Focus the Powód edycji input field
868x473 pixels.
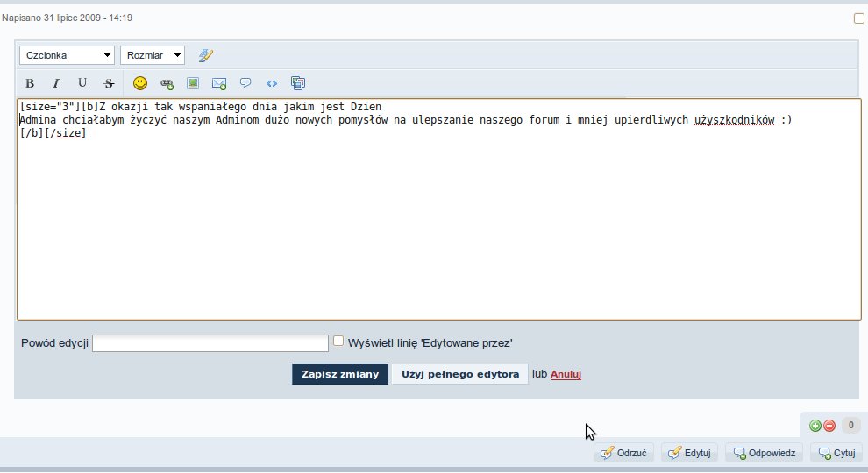pos(210,343)
